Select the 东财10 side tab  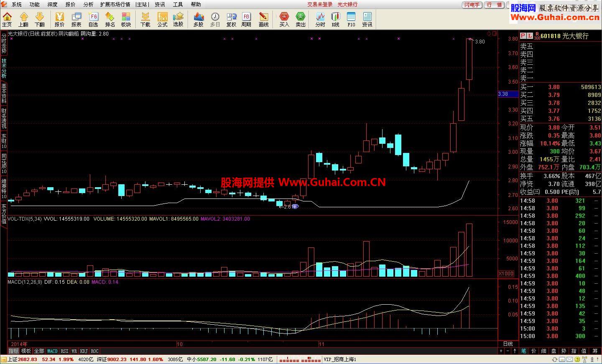click(4, 141)
